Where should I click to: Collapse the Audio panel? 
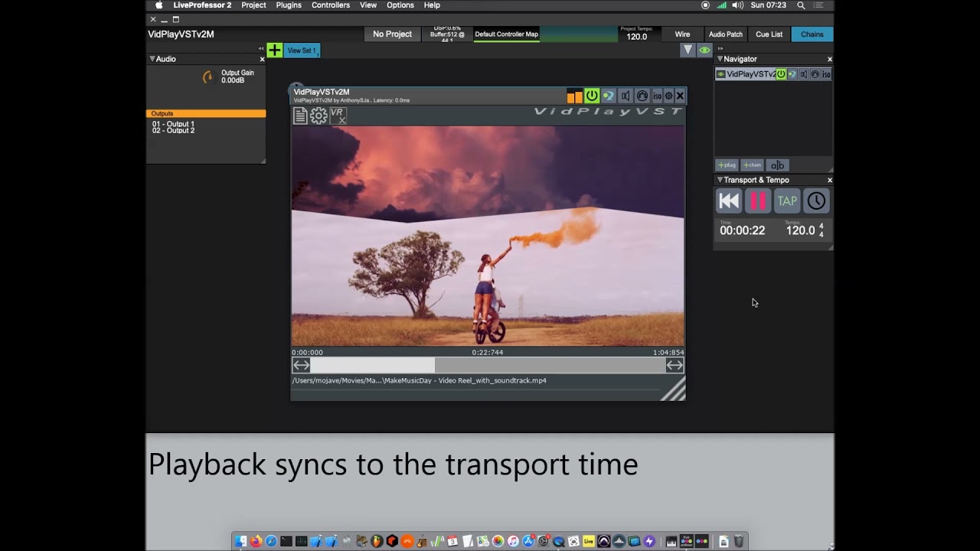152,59
